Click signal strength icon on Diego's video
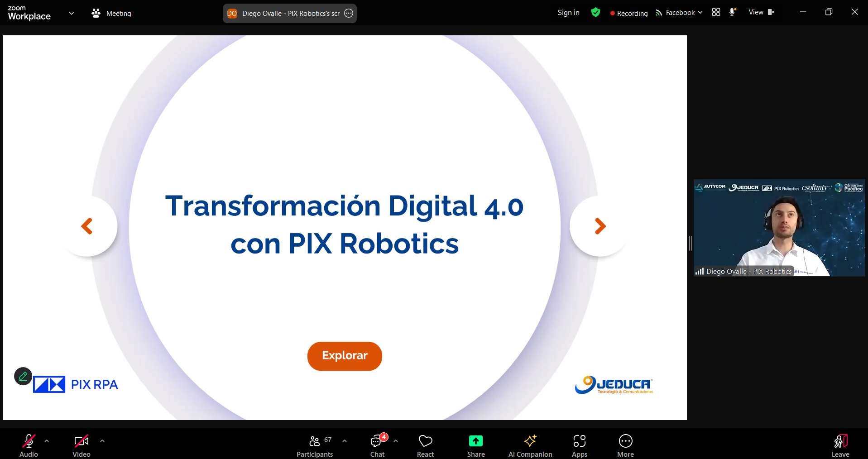868x459 pixels. [x=700, y=271]
